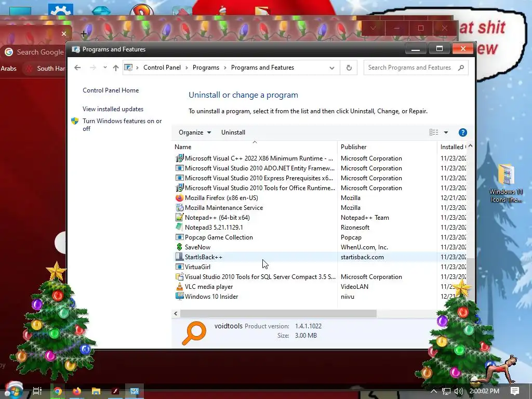Click the Up directory arrow button
Image resolution: width=532 pixels, height=399 pixels.
[116, 68]
